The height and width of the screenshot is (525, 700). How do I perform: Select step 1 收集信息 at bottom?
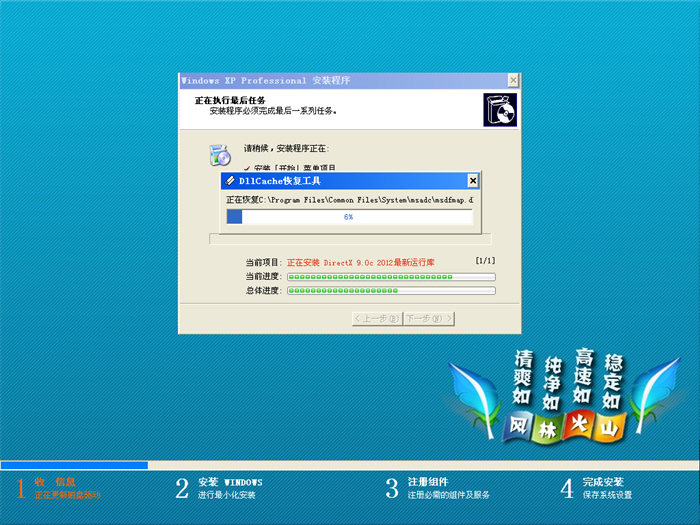pos(58,488)
